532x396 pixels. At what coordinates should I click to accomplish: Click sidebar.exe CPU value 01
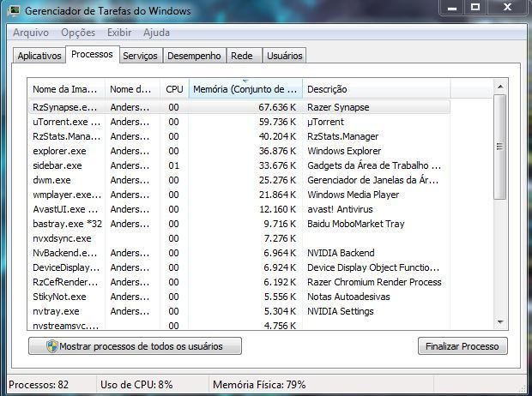(x=173, y=165)
